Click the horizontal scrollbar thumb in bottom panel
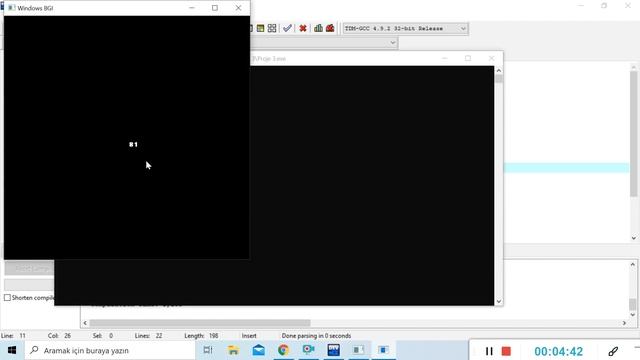Image resolution: width=640 pixels, height=360 pixels. [x=200, y=323]
